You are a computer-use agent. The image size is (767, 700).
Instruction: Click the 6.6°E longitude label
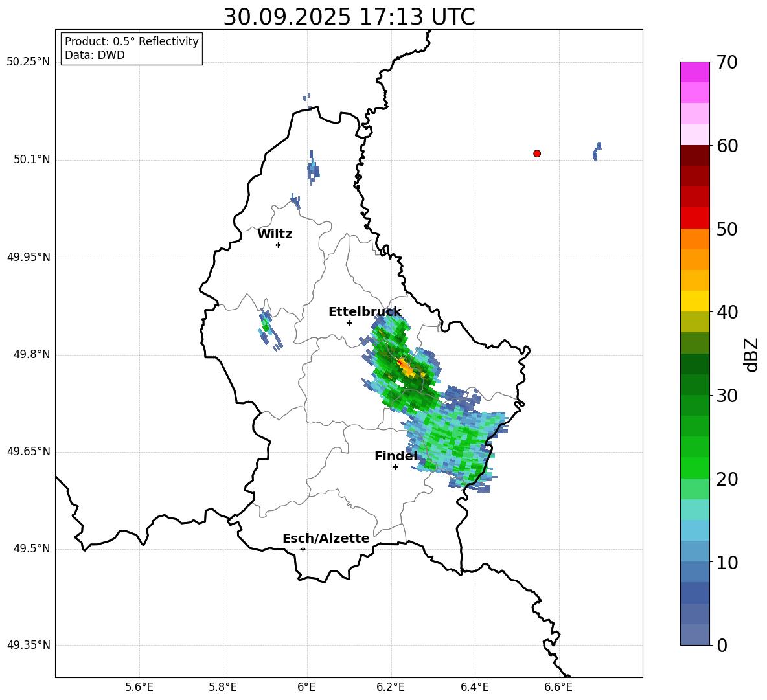[558, 687]
